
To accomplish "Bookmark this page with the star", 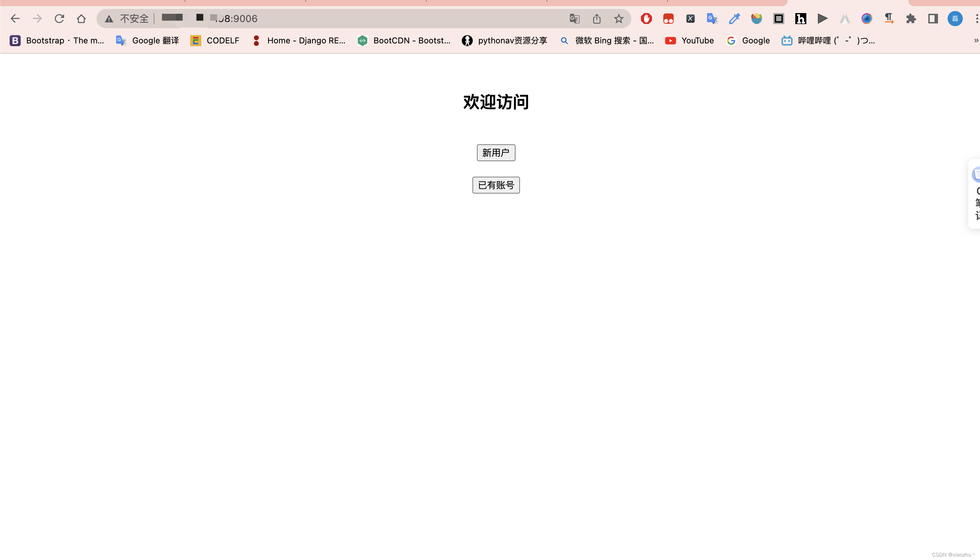I will (619, 19).
